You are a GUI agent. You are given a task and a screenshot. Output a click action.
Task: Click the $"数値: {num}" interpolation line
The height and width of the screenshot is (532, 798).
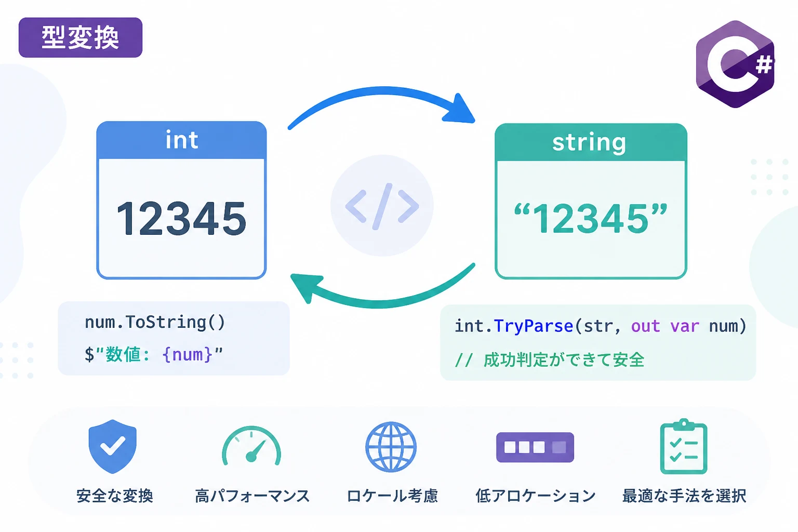(154, 355)
